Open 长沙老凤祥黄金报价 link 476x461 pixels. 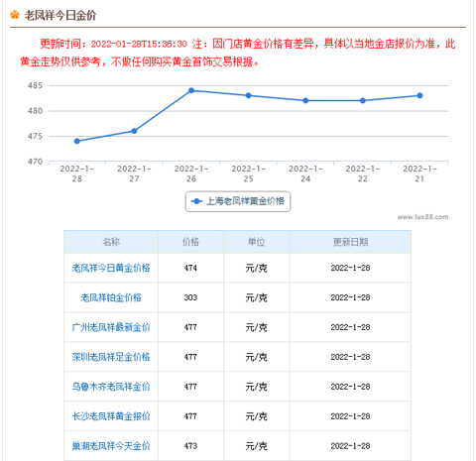pos(111,416)
